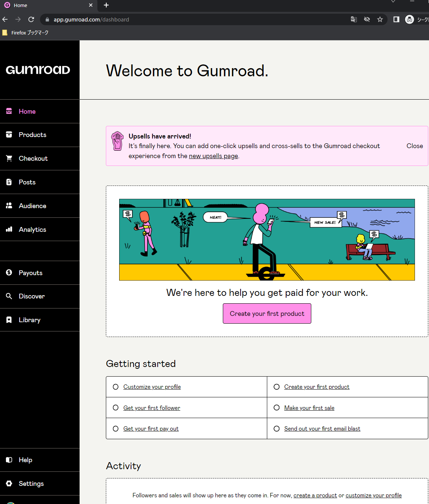Close the Upsells have arrived banner

415,146
